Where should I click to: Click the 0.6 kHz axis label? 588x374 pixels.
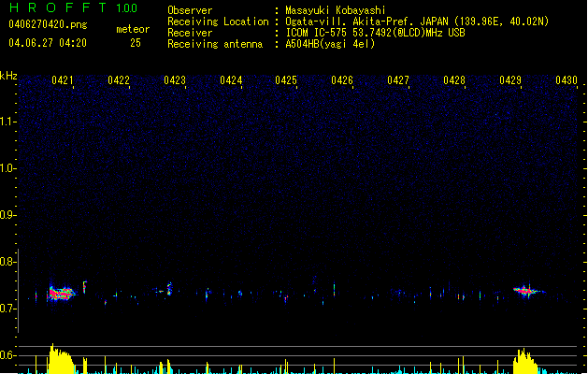tap(8, 355)
